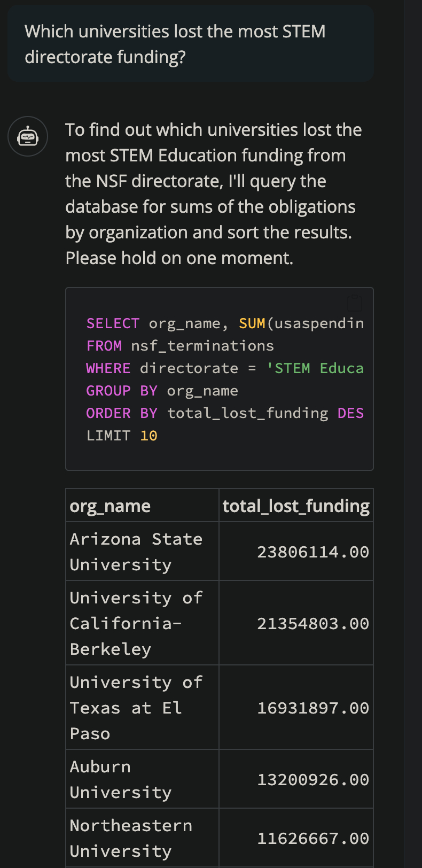This screenshot has height=868, width=422.
Task: Click the FROM nsf_terminations code line
Action: pos(180,346)
